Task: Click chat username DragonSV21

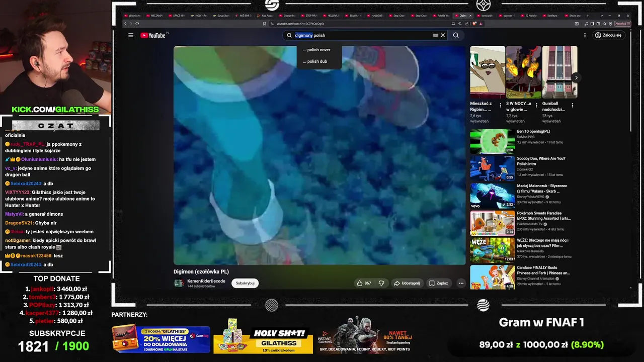Action: (x=19, y=223)
